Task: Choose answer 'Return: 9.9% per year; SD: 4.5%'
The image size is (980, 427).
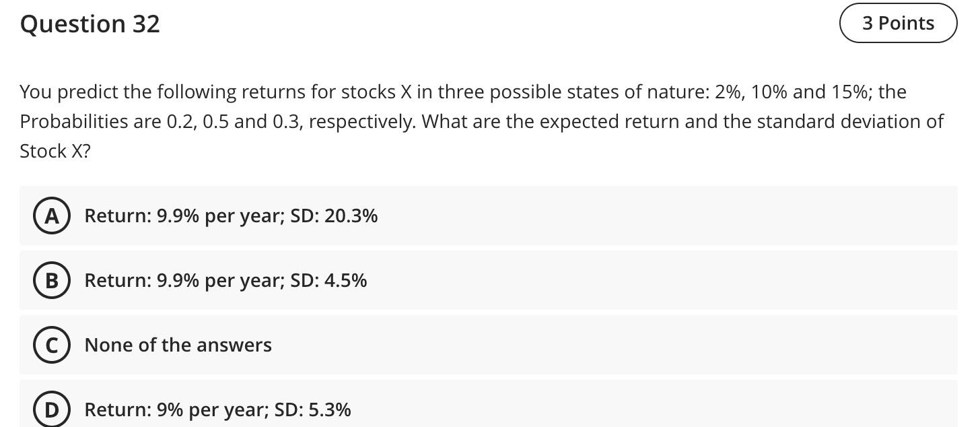Action: (225, 280)
